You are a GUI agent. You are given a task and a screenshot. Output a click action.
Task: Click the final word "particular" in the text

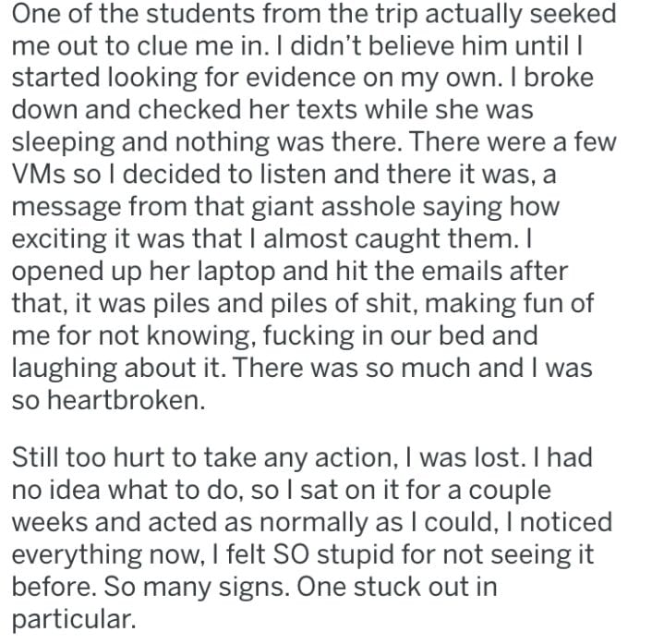coord(74,618)
